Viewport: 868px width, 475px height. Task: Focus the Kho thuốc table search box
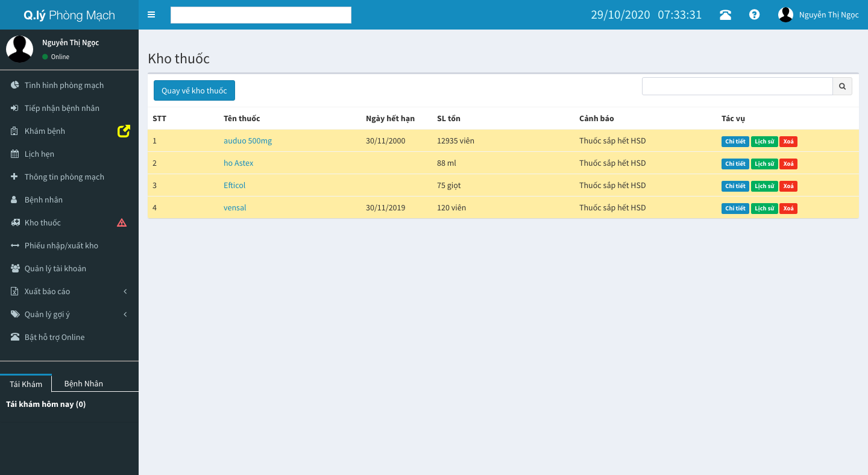click(737, 86)
